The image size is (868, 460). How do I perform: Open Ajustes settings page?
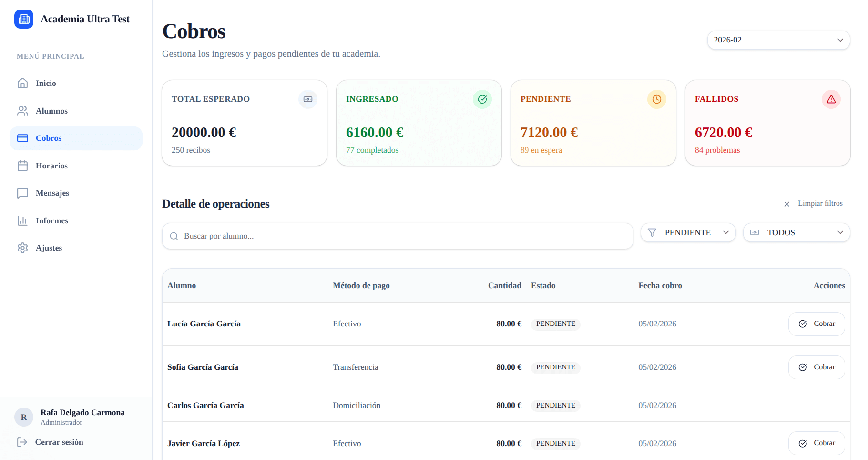coord(76,248)
